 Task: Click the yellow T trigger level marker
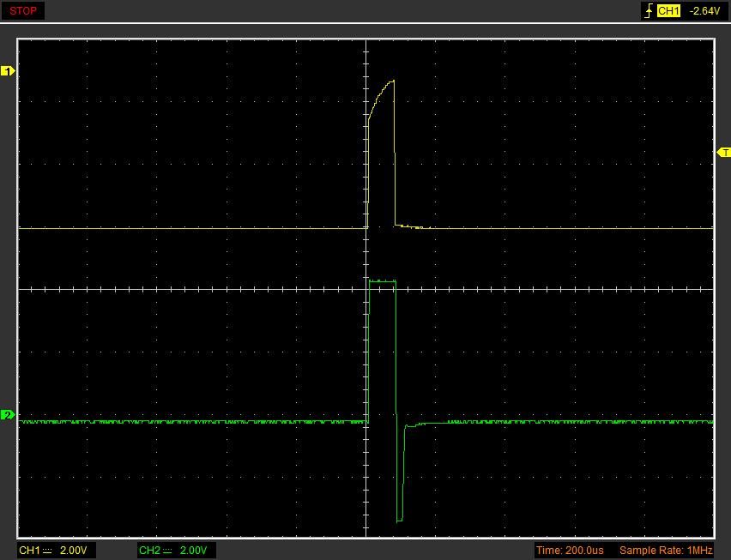pyautogui.click(x=723, y=152)
